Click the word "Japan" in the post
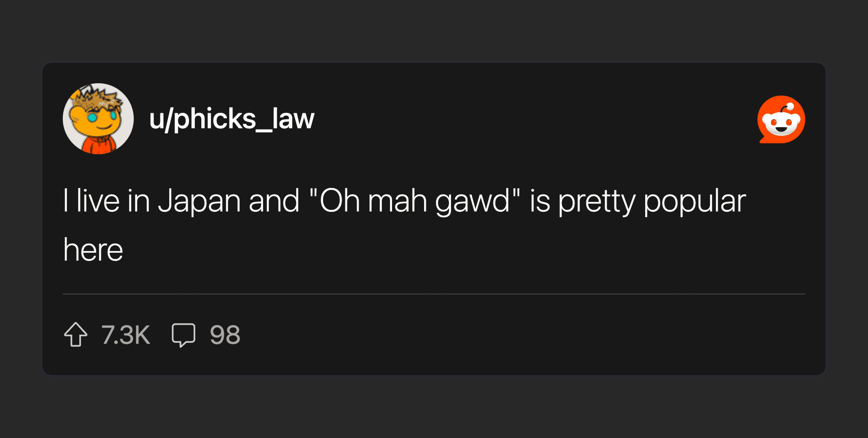 click(x=199, y=201)
